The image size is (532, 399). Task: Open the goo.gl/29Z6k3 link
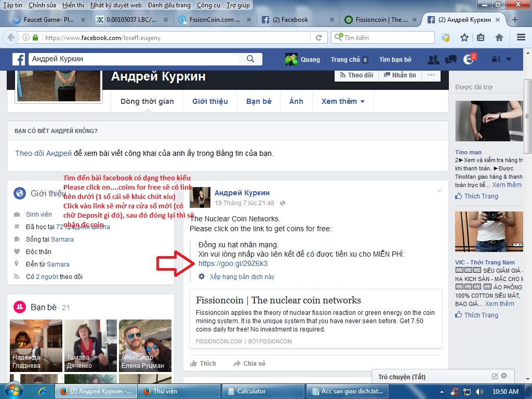(233, 263)
